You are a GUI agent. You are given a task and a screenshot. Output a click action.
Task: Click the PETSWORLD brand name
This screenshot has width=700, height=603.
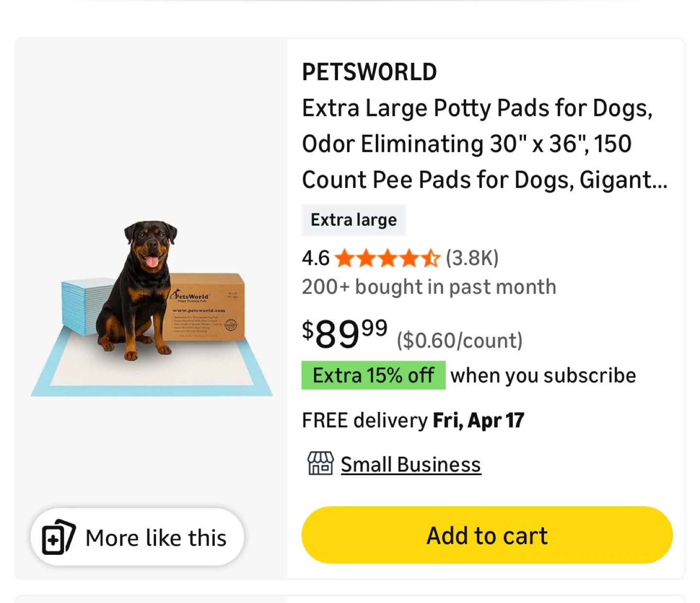[369, 72]
